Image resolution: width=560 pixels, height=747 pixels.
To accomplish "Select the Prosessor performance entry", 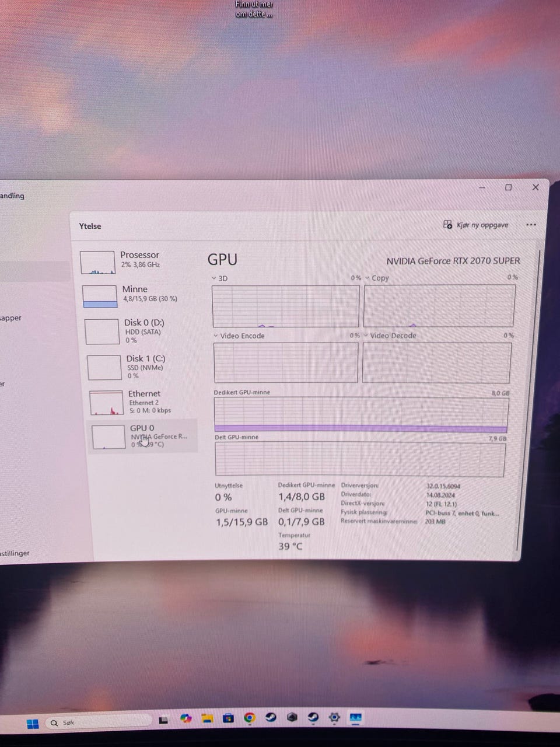I will [137, 261].
